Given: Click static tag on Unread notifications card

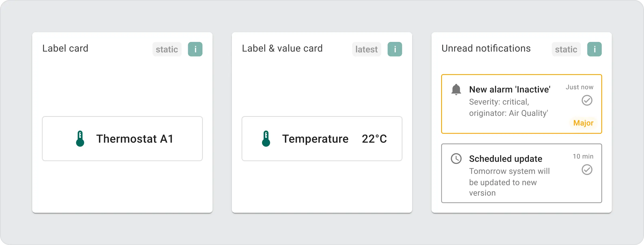Looking at the screenshot, I should pos(566,49).
